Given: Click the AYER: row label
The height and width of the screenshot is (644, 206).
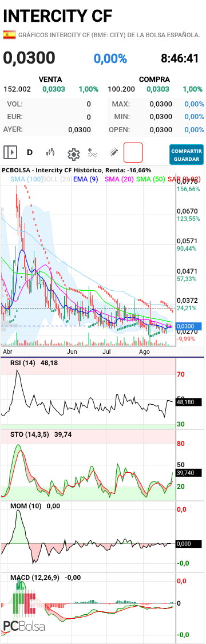Looking at the screenshot, I should coord(13,129).
